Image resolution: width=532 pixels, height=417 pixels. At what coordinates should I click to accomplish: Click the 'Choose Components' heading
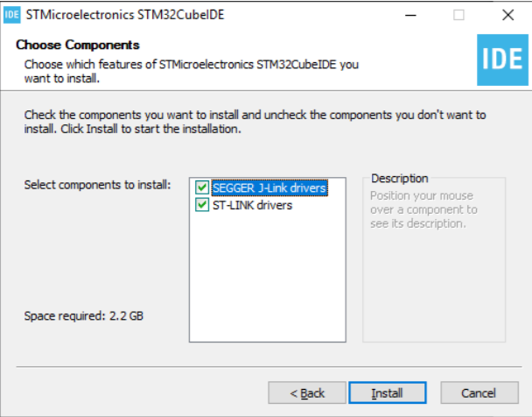[78, 45]
